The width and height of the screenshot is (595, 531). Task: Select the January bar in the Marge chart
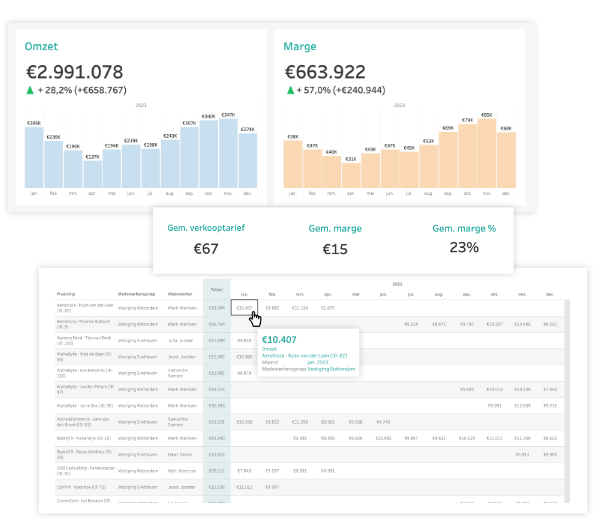point(293,164)
